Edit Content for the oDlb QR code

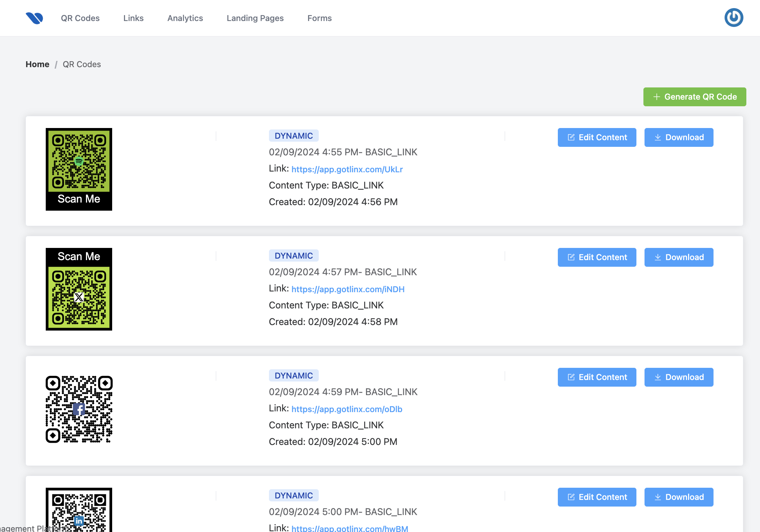(x=597, y=377)
